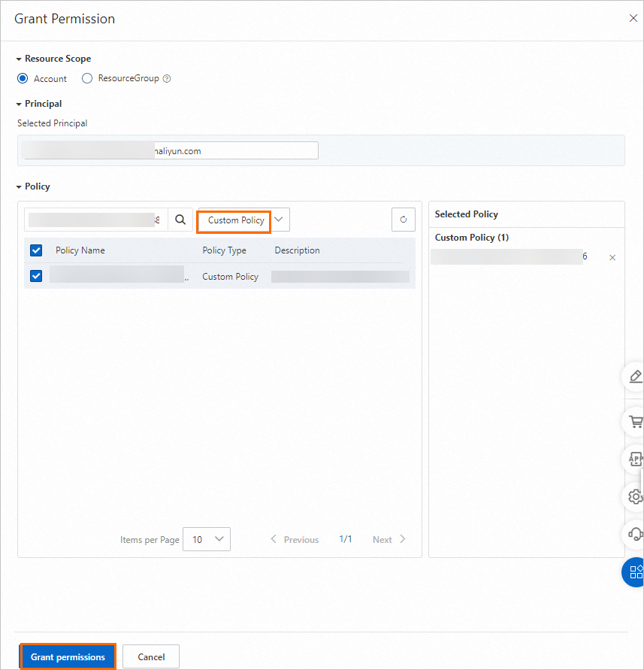The width and height of the screenshot is (644, 670).
Task: Cancel the permission grant
Action: [151, 656]
